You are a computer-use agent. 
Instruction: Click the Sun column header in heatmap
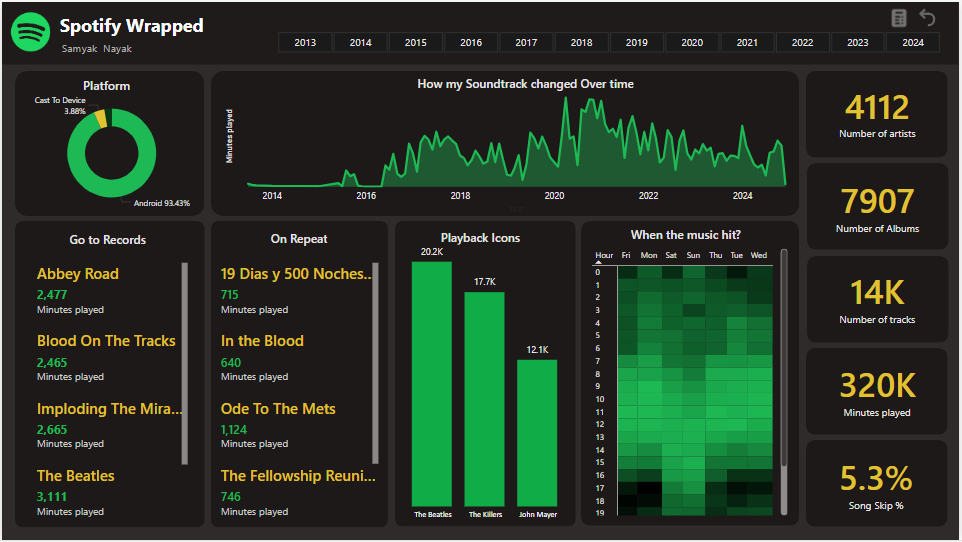click(x=693, y=255)
